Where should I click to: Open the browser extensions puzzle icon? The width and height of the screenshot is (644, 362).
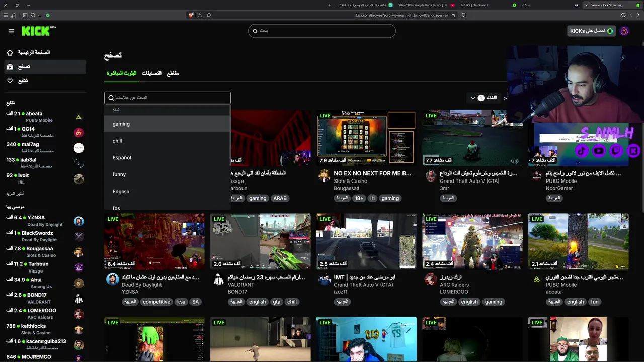coord(33,15)
